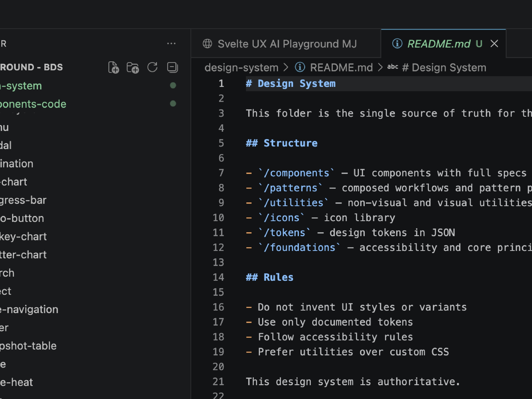Click the '/components' code text on line 7

point(296,173)
